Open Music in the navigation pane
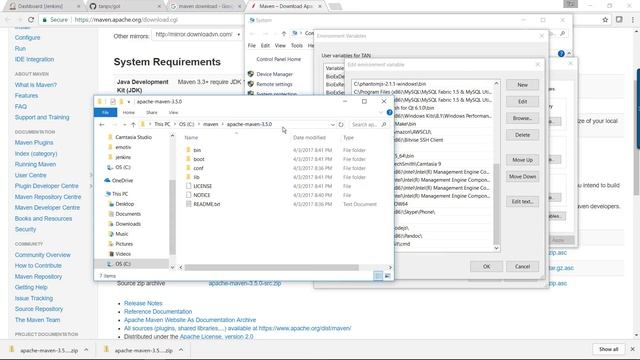The image size is (640, 360). (122, 234)
